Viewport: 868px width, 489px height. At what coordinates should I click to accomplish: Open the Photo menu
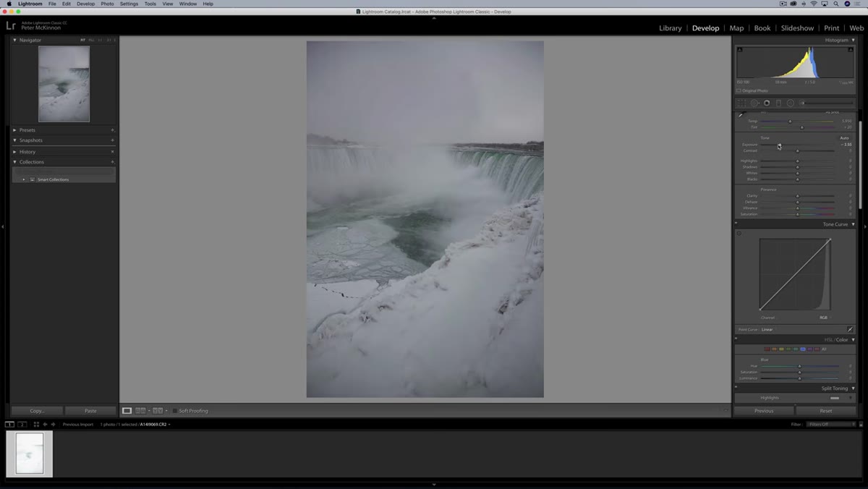107,4
